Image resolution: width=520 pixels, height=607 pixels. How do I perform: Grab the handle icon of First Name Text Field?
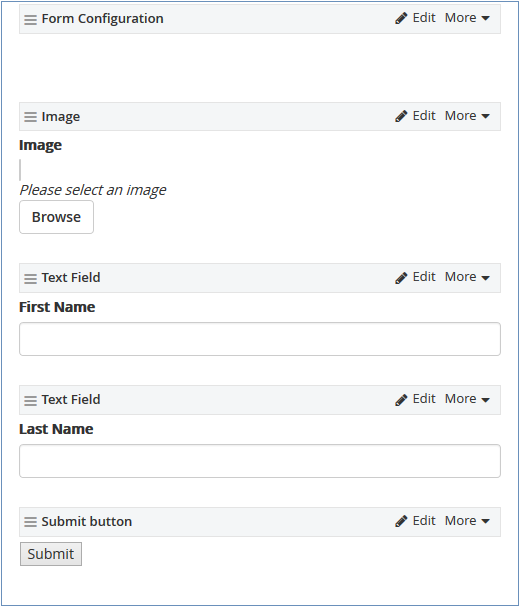(31, 278)
